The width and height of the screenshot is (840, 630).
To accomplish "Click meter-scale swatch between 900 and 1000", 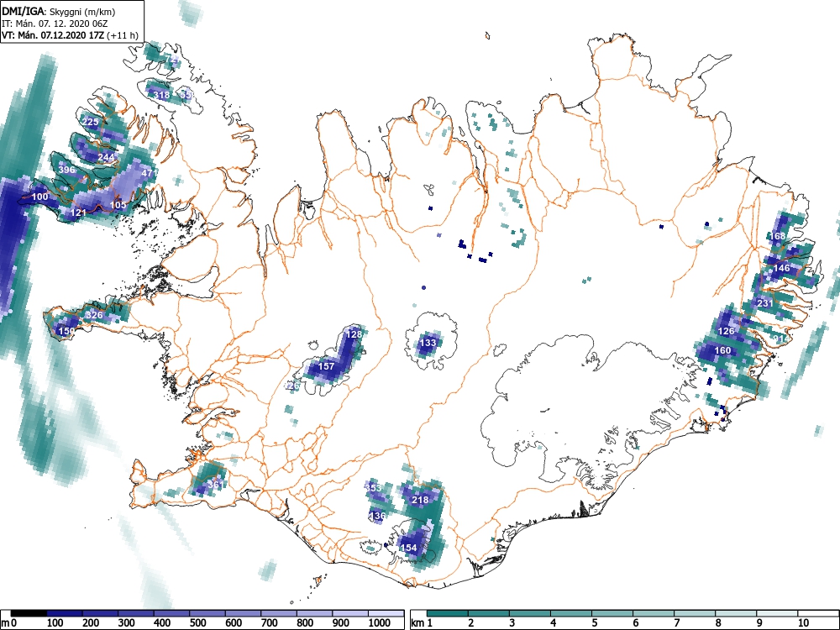I will tap(350, 613).
